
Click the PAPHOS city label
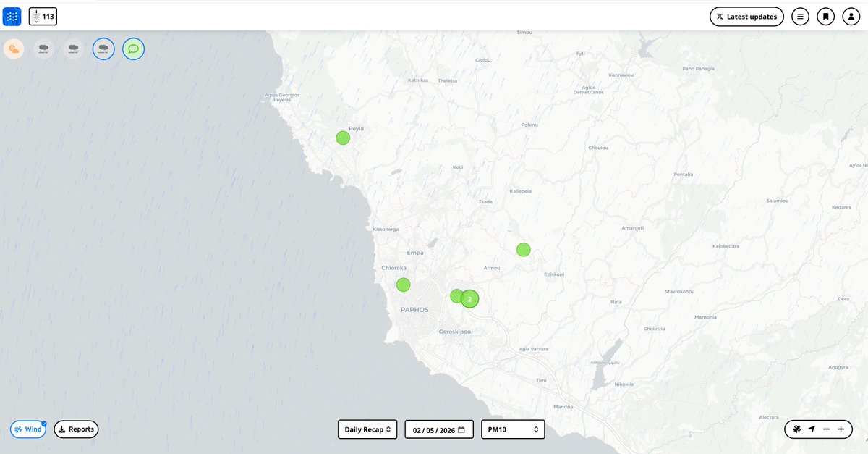[x=414, y=310]
